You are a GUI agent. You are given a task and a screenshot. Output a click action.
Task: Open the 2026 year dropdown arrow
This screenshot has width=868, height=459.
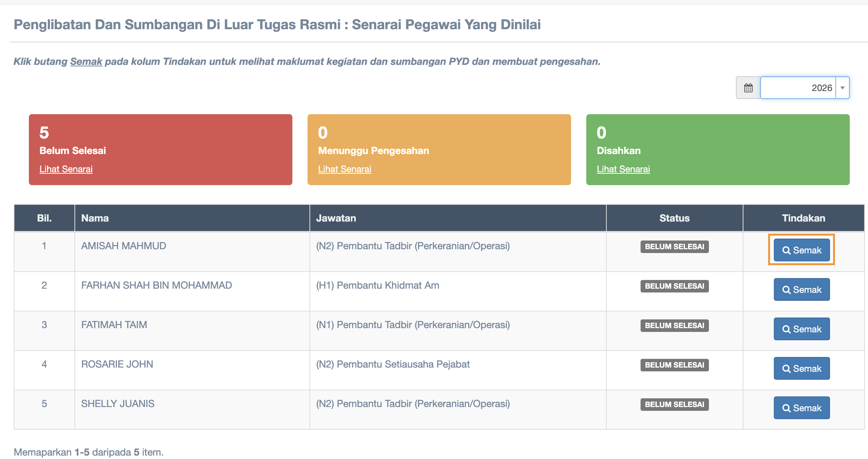842,88
